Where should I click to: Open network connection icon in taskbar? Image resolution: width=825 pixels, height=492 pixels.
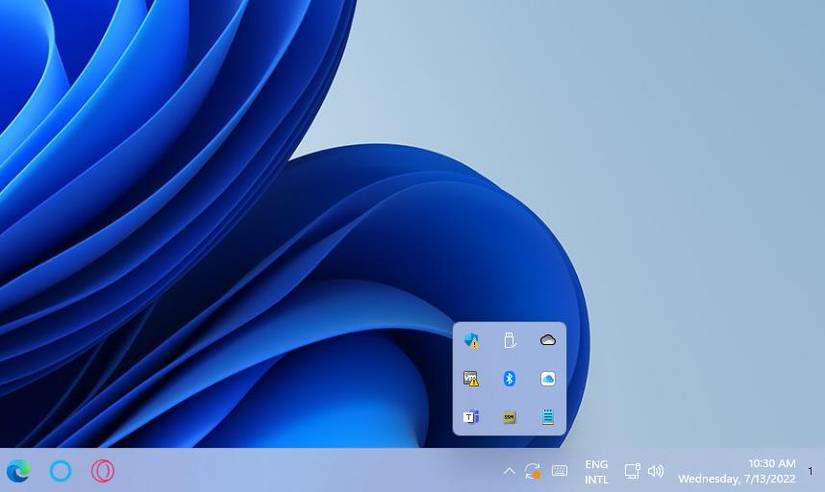tap(632, 471)
